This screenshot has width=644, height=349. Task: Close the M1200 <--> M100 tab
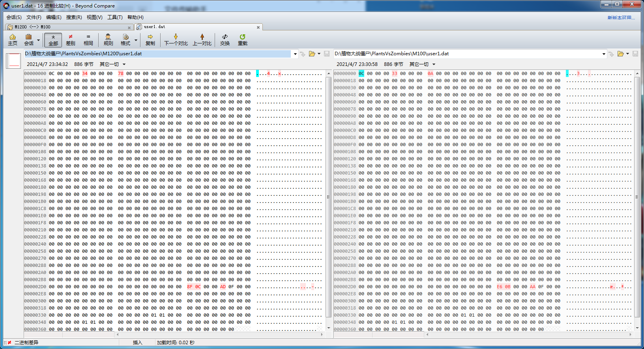(x=129, y=28)
